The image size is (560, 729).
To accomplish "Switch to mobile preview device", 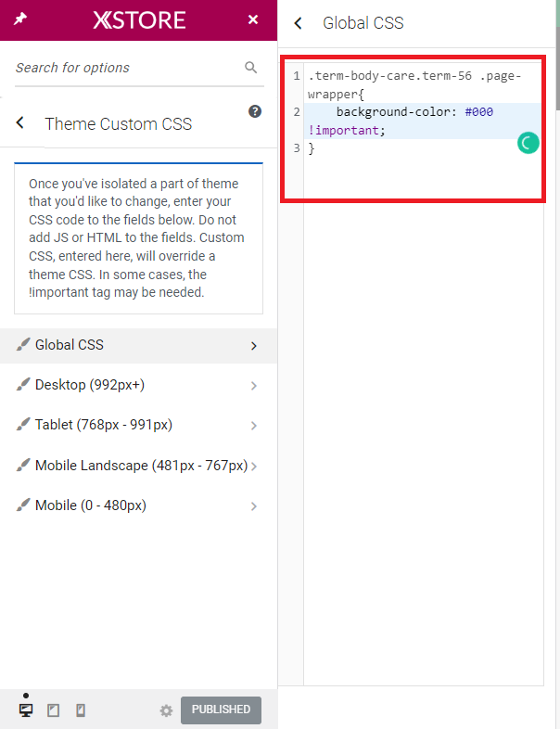I will (81, 710).
